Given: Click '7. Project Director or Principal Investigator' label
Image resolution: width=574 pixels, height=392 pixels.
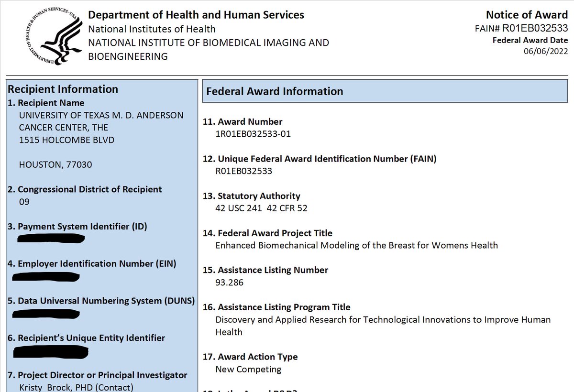Looking at the screenshot, I should coord(98,375).
